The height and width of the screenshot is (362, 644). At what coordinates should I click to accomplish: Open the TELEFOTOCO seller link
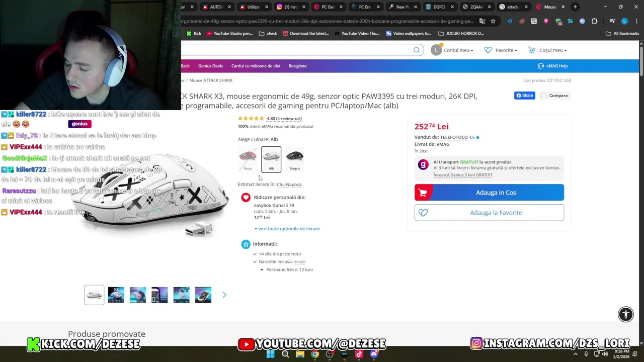coord(454,137)
